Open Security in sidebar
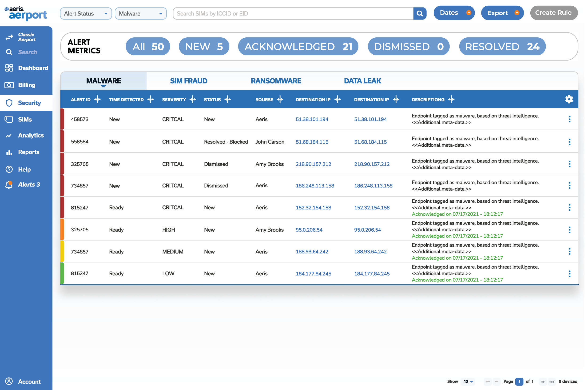 tap(26, 103)
